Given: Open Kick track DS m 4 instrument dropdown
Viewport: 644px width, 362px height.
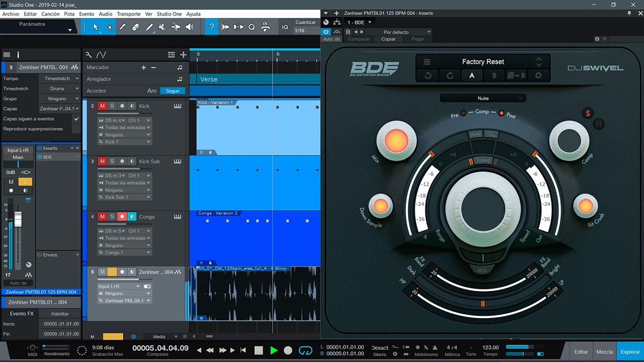Looking at the screenshot, I should pos(112,121).
